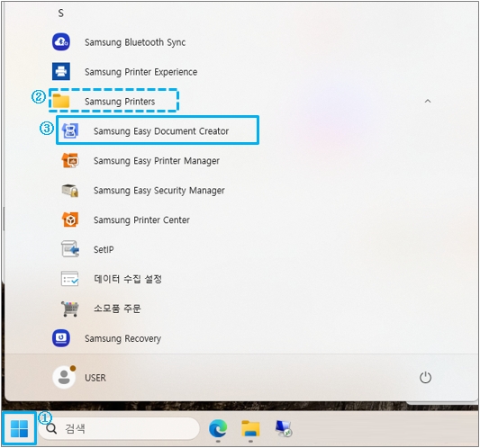The width and height of the screenshot is (480, 448).
Task: Click the Samsung Printer Experience icon
Action: pos(61,71)
